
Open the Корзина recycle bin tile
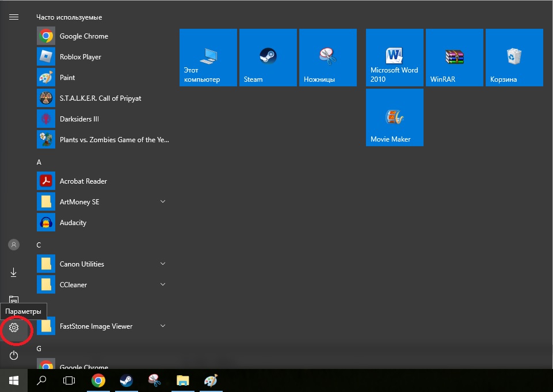(x=514, y=58)
